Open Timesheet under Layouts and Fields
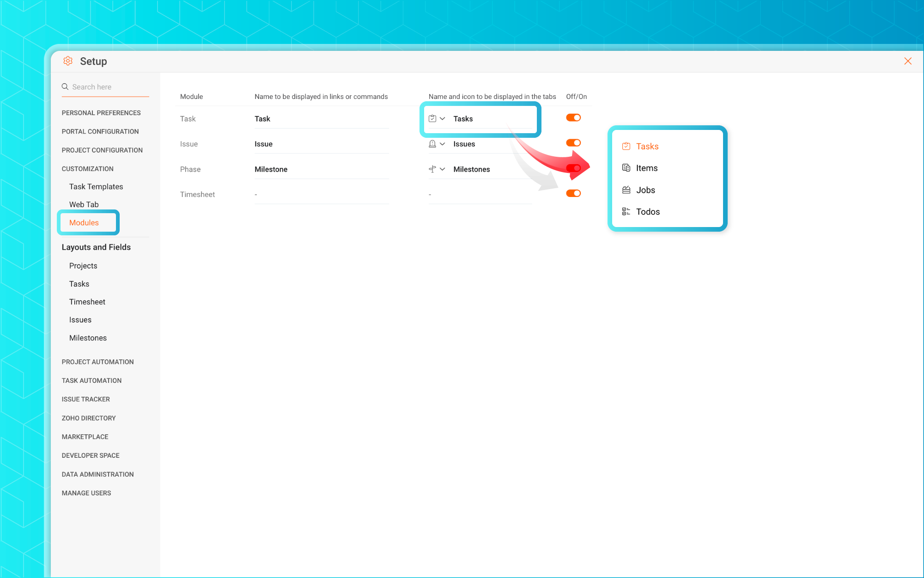The image size is (924, 578). click(87, 302)
